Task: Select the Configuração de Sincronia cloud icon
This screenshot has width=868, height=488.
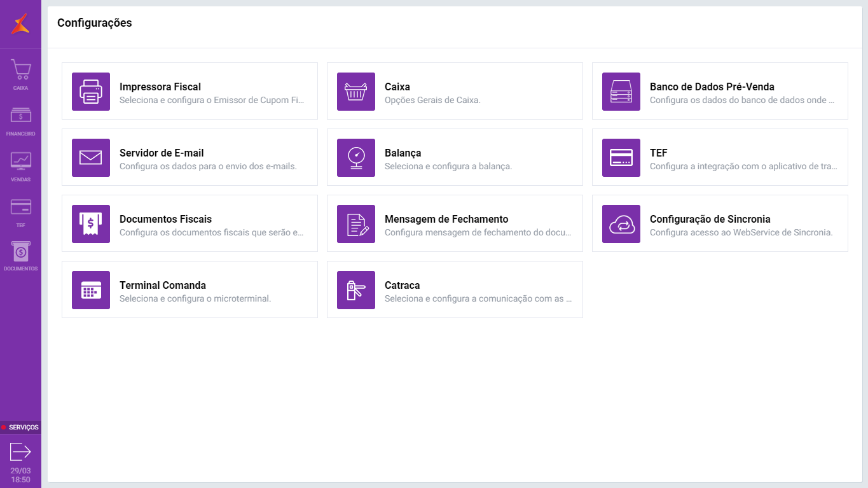Action: (x=621, y=224)
